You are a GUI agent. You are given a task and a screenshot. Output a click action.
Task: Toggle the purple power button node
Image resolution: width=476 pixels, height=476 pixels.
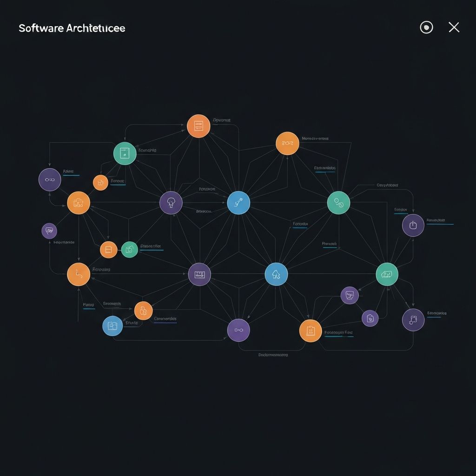412,225
